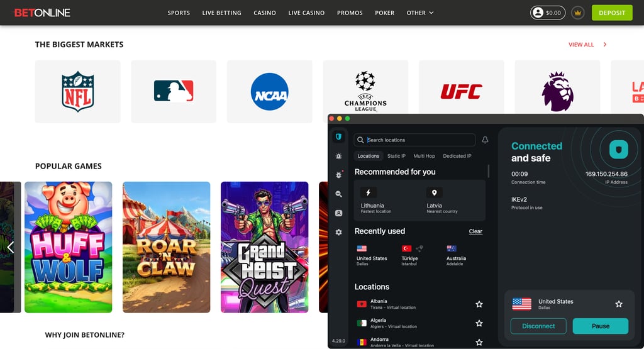This screenshot has height=349, width=644.
Task: Click the IP address 169.150.254.86
Action: point(606,174)
